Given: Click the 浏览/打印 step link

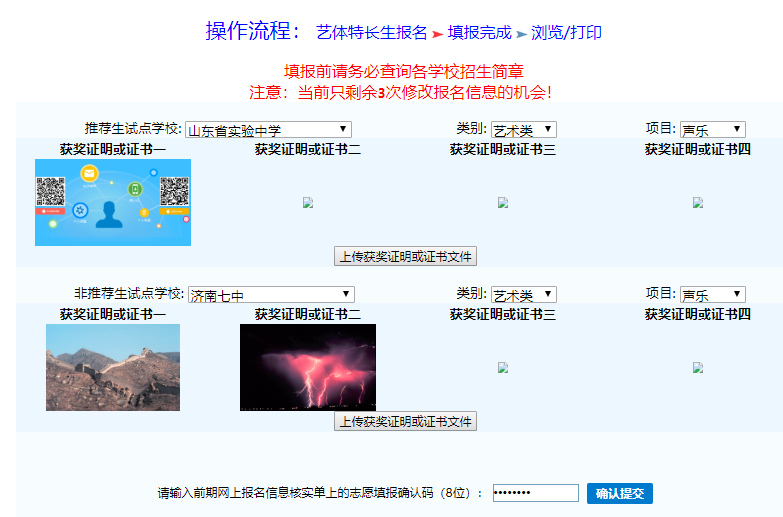Looking at the screenshot, I should pyautogui.click(x=566, y=33).
